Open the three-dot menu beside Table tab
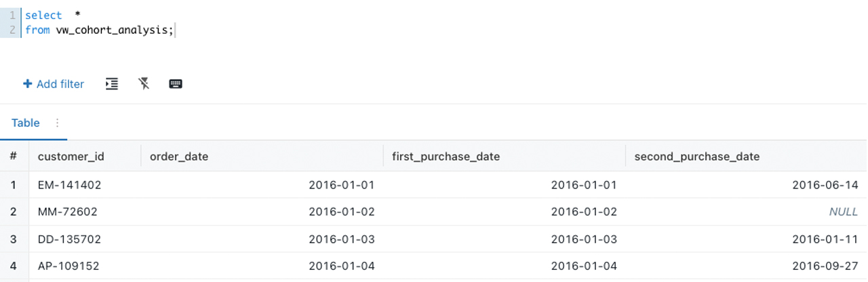 pos(57,123)
